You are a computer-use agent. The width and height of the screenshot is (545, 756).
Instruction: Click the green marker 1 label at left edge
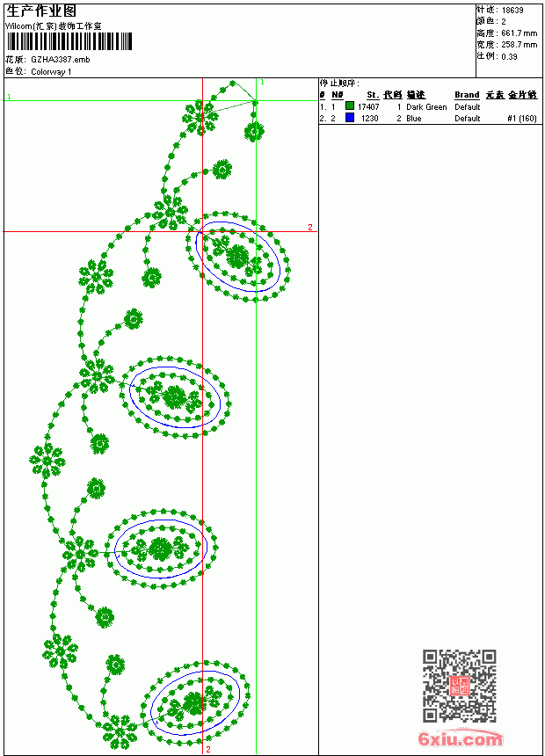click(9, 97)
